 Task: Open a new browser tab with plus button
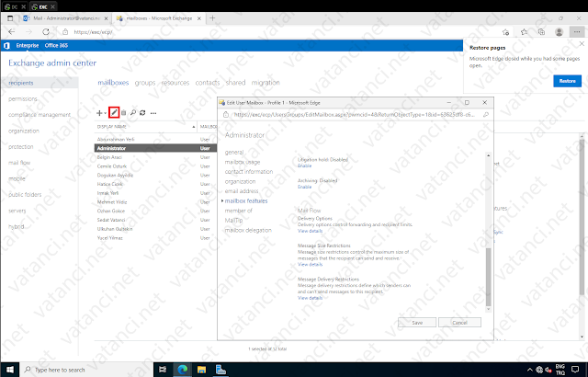point(212,18)
